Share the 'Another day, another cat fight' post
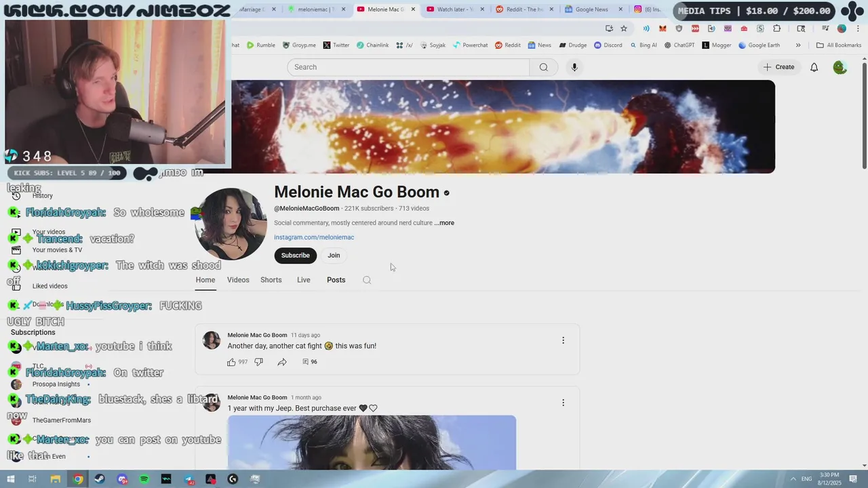Image resolution: width=868 pixels, height=488 pixels. [282, 362]
